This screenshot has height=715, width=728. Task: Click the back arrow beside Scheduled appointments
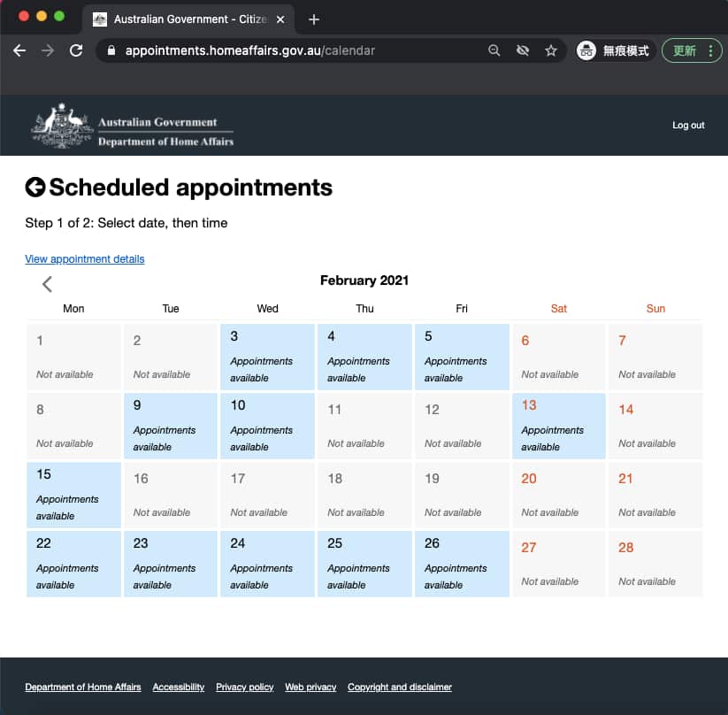click(x=35, y=188)
